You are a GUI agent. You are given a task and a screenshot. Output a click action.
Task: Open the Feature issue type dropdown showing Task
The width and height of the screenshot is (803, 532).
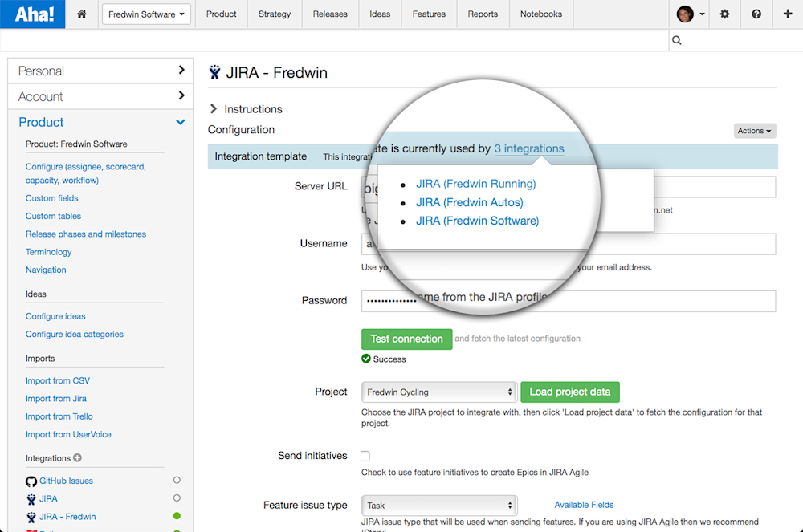pyautogui.click(x=438, y=505)
